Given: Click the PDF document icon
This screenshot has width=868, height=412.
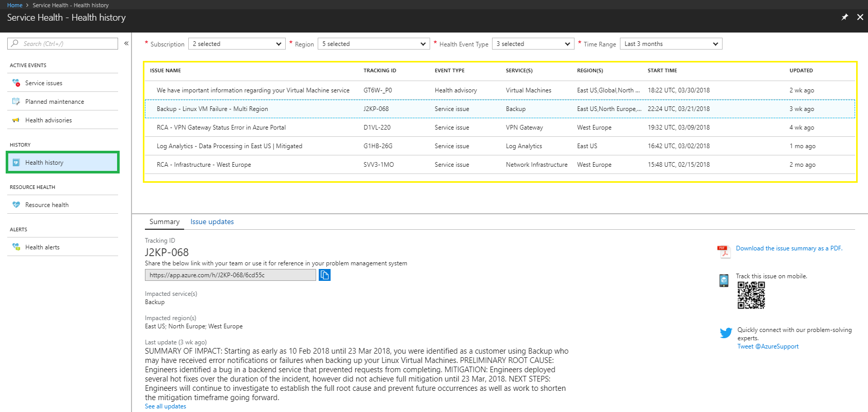Looking at the screenshot, I should tap(724, 251).
